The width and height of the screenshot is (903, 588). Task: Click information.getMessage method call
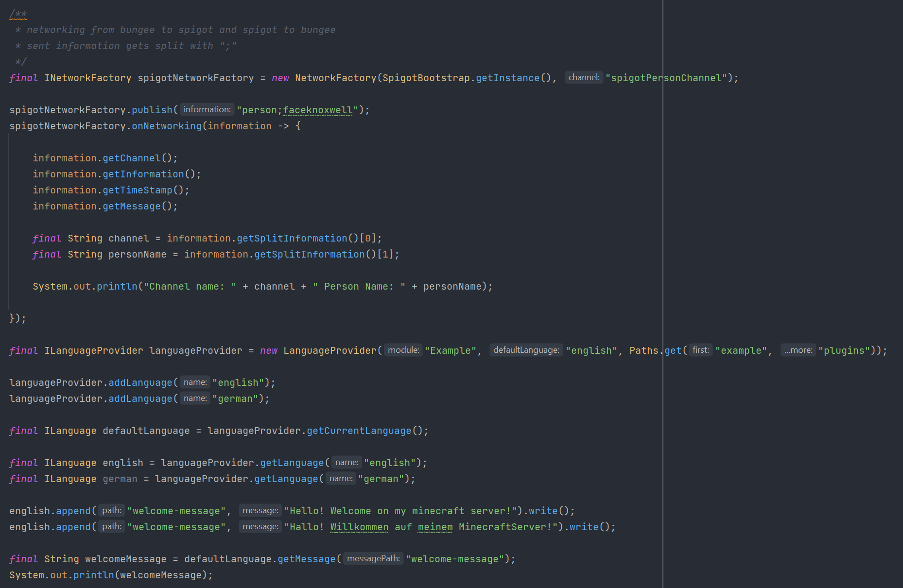(132, 206)
